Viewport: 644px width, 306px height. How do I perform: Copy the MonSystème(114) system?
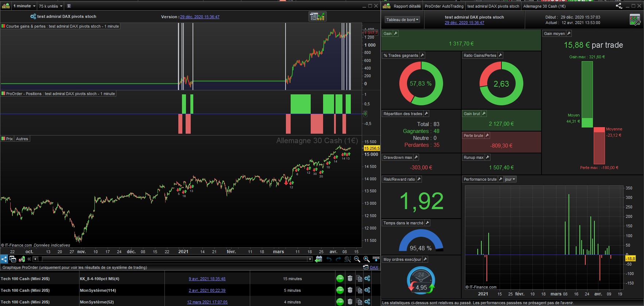tap(359, 290)
